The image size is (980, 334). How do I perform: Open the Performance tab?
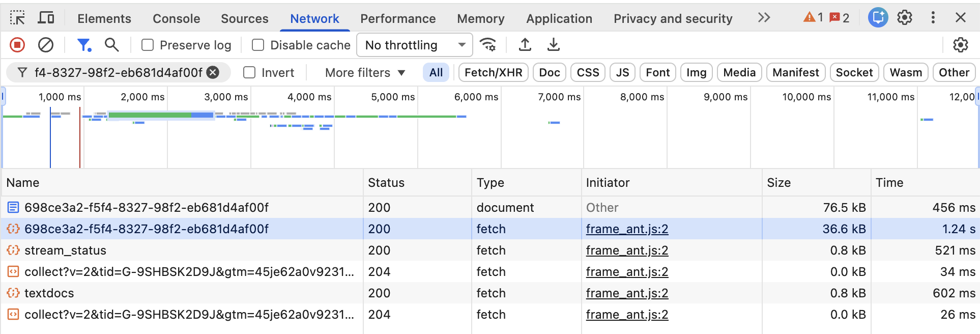[x=398, y=19]
